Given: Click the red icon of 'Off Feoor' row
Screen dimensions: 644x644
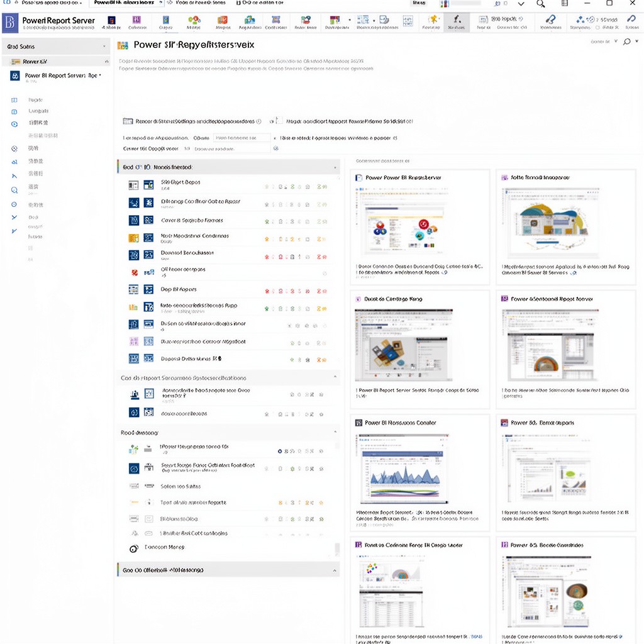Looking at the screenshot, I should [x=135, y=272].
